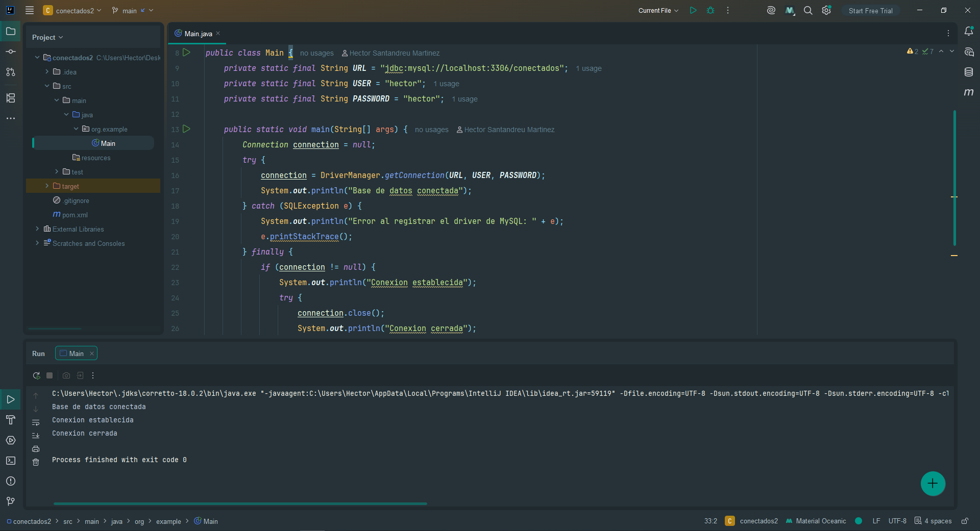Expand the .idea folder
This screenshot has height=531, width=980.
click(47, 72)
